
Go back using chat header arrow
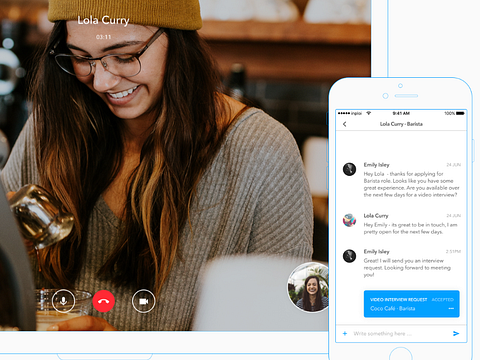(x=345, y=124)
